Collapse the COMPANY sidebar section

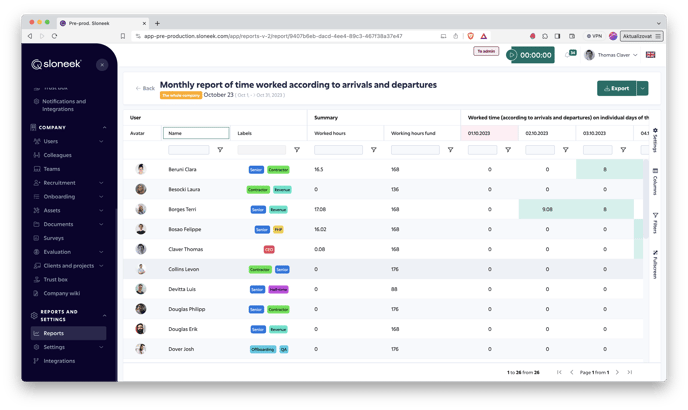pyautogui.click(x=104, y=127)
